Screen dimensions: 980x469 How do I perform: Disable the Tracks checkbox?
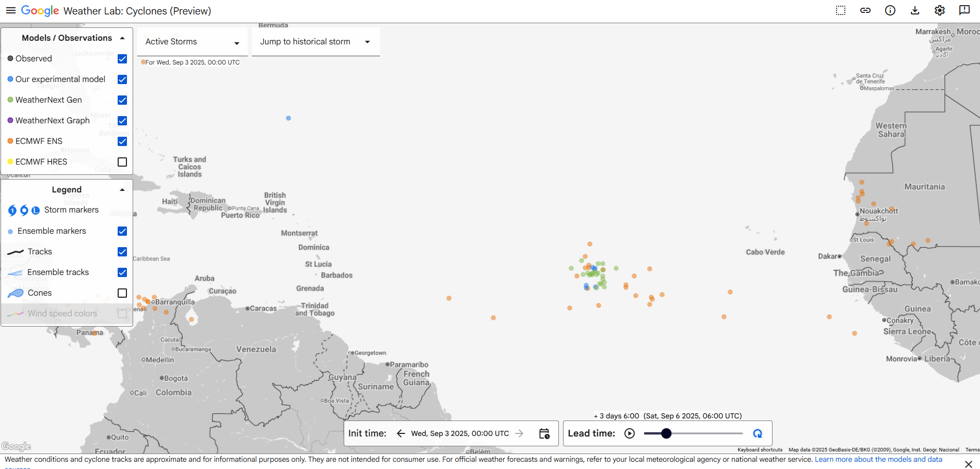click(122, 252)
